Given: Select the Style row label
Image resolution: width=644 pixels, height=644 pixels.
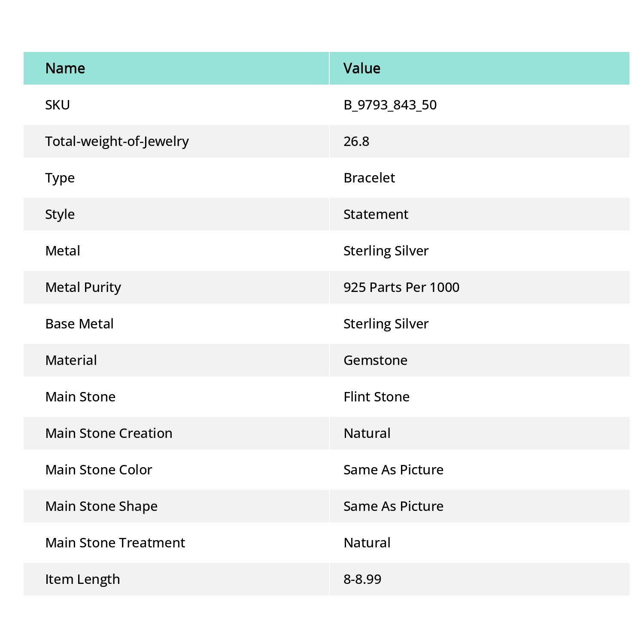Looking at the screenshot, I should pyautogui.click(x=60, y=214).
